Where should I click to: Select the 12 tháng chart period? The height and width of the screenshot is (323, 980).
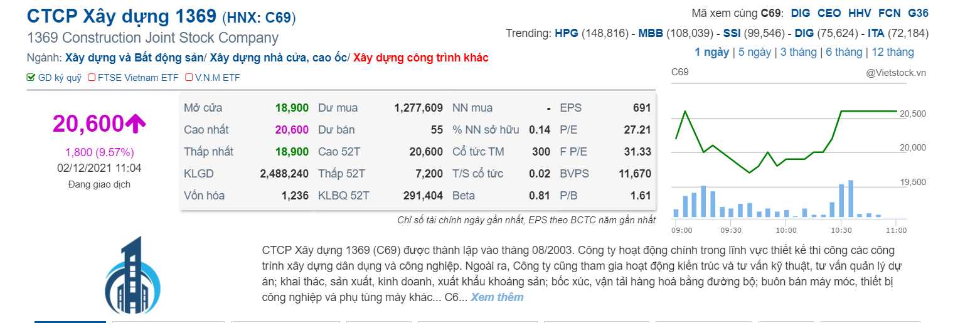pyautogui.click(x=892, y=52)
